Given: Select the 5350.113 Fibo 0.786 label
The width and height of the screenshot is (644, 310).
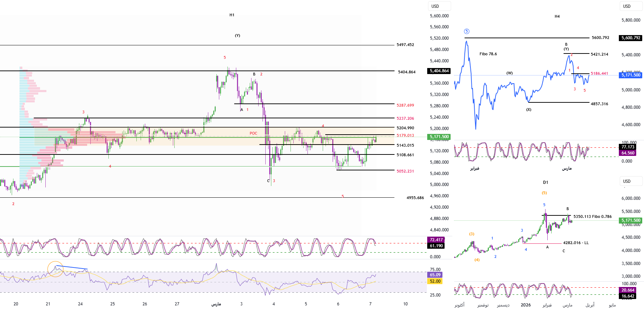Looking at the screenshot, I should (x=592, y=216).
